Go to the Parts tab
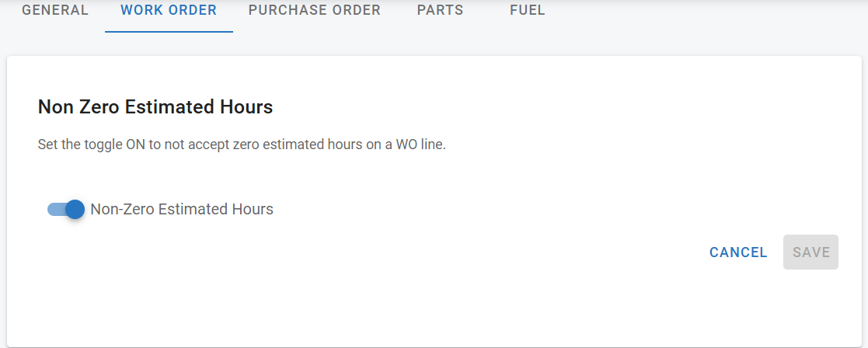Screen dimensions: 868x348 (x=440, y=11)
